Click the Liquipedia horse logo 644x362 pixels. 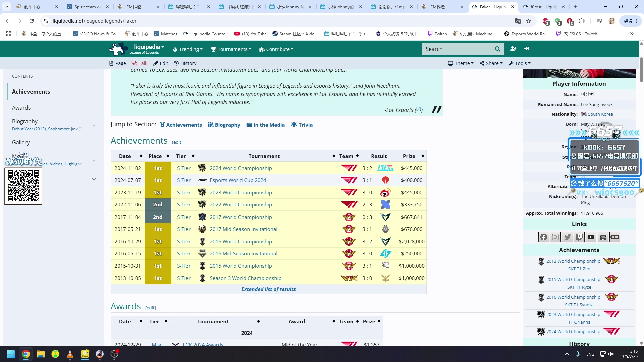(x=118, y=49)
